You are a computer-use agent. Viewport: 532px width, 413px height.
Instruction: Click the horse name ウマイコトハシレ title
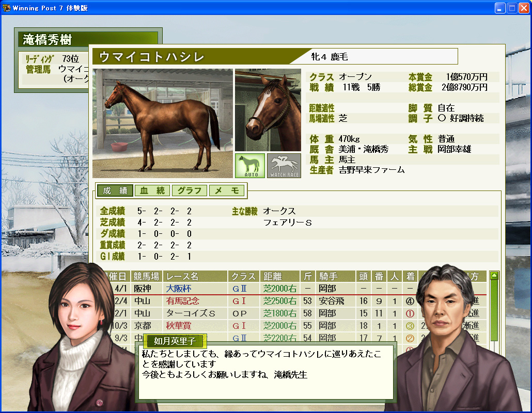pyautogui.click(x=152, y=57)
